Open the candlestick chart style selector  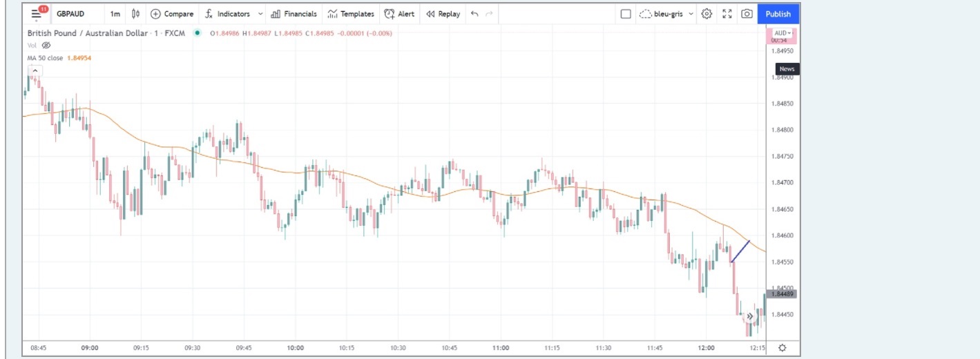coord(136,14)
